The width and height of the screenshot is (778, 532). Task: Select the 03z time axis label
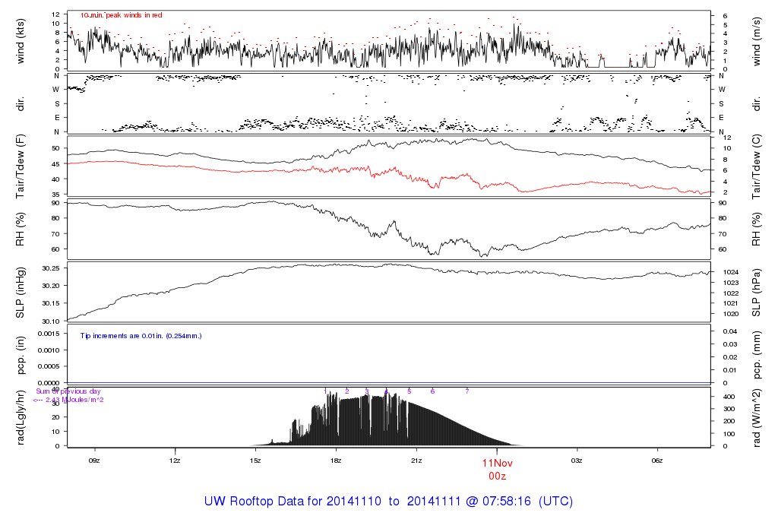(577, 461)
